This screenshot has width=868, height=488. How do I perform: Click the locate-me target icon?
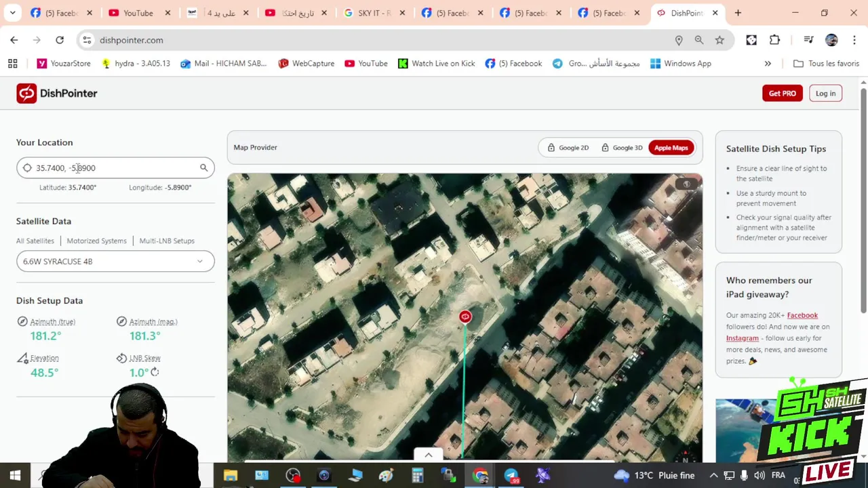coord(27,168)
